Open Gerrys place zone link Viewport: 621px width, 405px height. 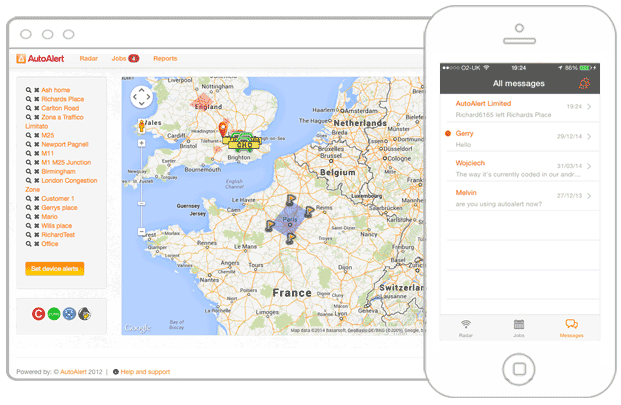tap(59, 207)
